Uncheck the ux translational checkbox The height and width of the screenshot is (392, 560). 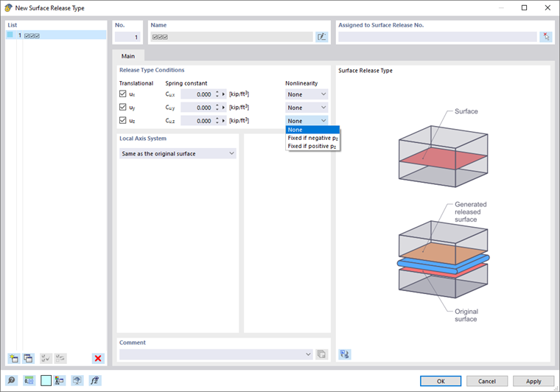[123, 94]
